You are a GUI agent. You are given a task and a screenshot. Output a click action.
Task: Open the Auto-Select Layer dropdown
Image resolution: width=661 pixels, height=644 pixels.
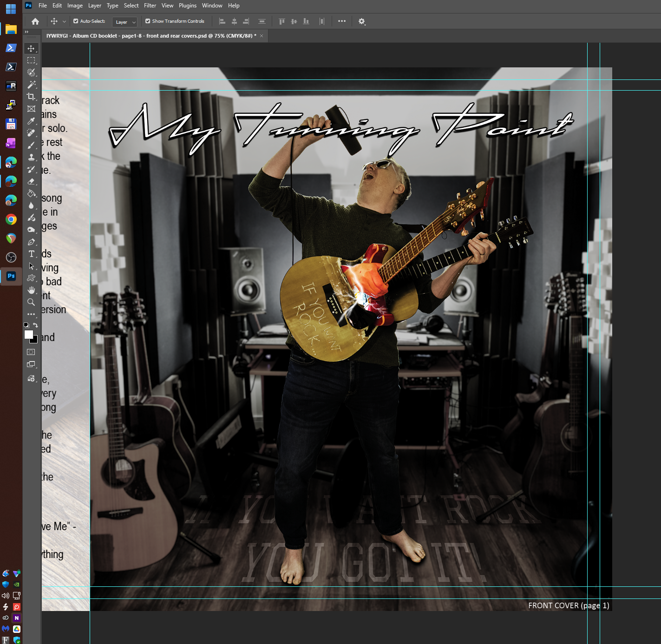click(x=125, y=22)
